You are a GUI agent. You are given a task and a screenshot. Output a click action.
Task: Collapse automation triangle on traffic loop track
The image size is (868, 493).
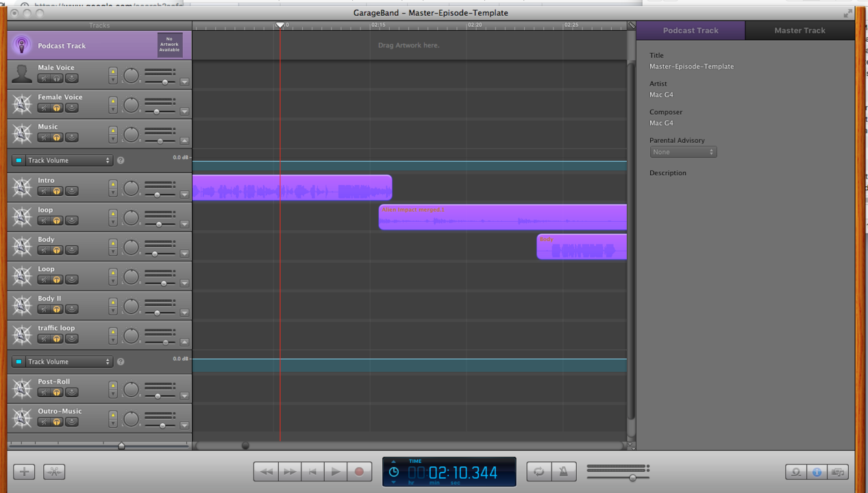point(184,342)
